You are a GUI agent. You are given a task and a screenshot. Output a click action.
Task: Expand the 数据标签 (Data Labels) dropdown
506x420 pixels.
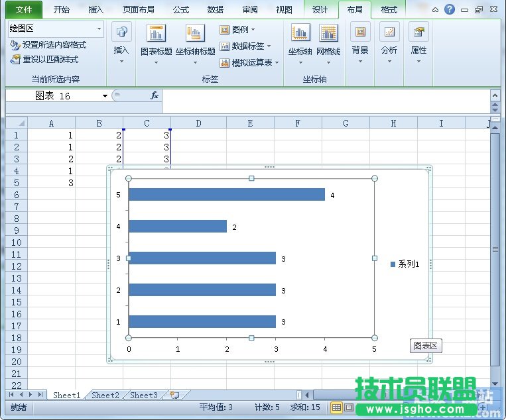click(x=247, y=46)
